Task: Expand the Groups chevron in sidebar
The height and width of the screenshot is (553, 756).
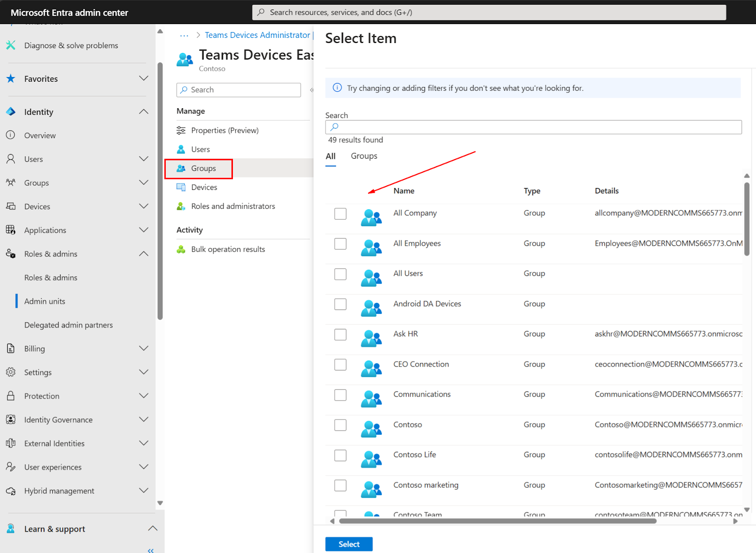Action: [144, 182]
